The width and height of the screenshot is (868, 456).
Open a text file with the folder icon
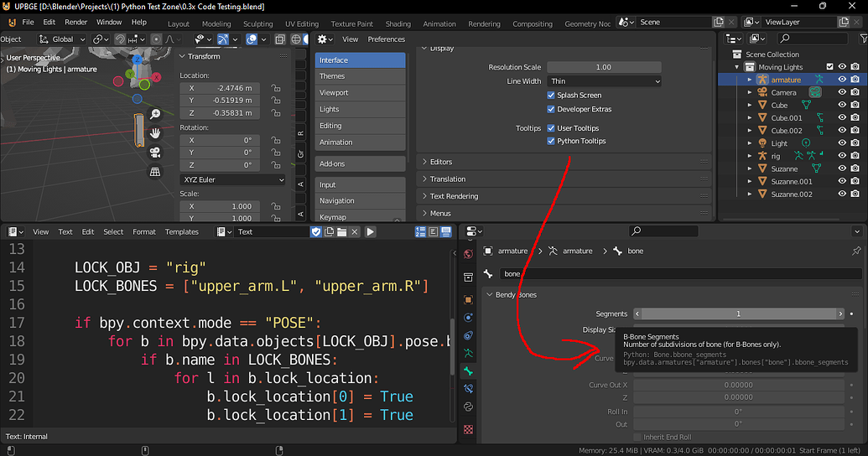pyautogui.click(x=341, y=232)
